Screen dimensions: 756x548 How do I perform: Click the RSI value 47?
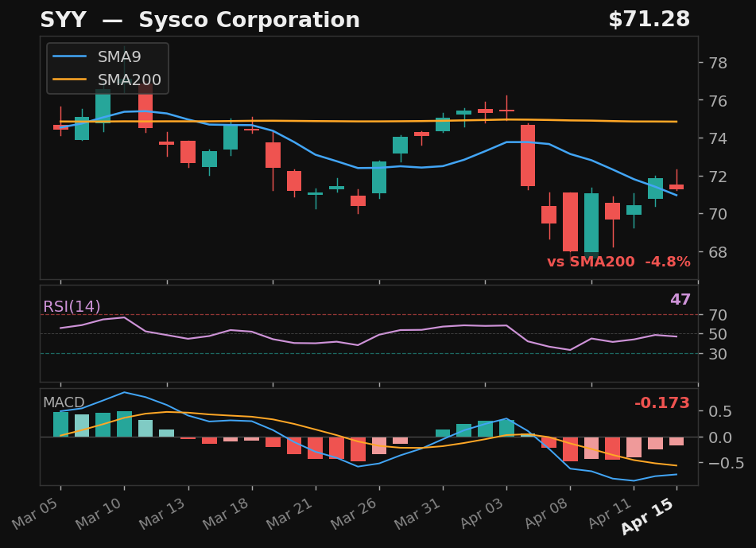pos(680,300)
